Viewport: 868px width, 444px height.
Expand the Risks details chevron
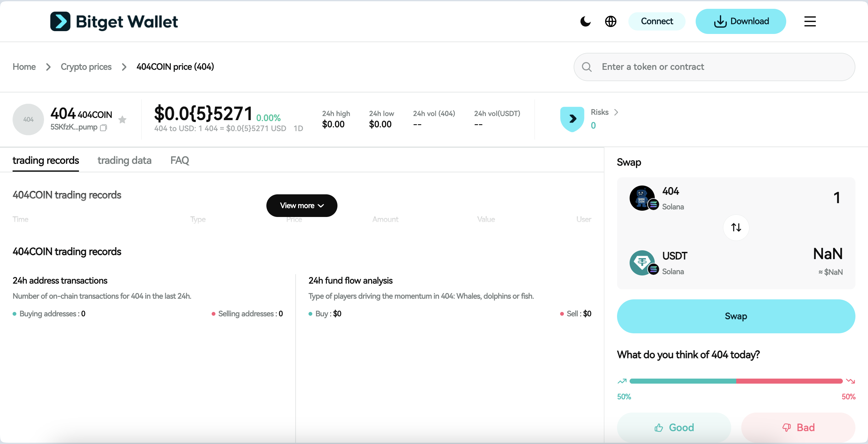point(617,112)
